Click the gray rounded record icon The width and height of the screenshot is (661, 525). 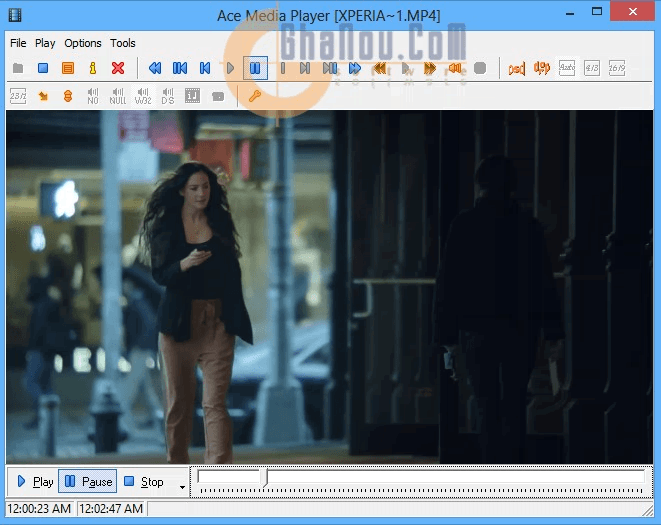point(480,68)
